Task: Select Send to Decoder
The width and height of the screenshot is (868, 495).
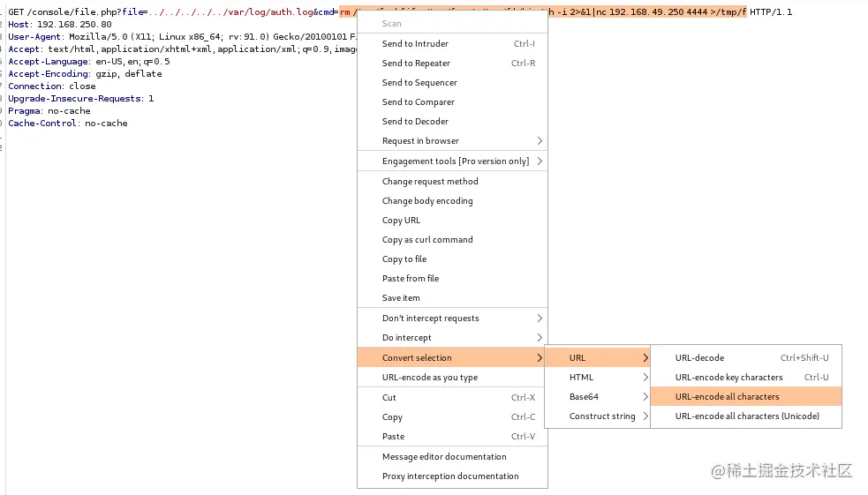Action: click(x=452, y=121)
